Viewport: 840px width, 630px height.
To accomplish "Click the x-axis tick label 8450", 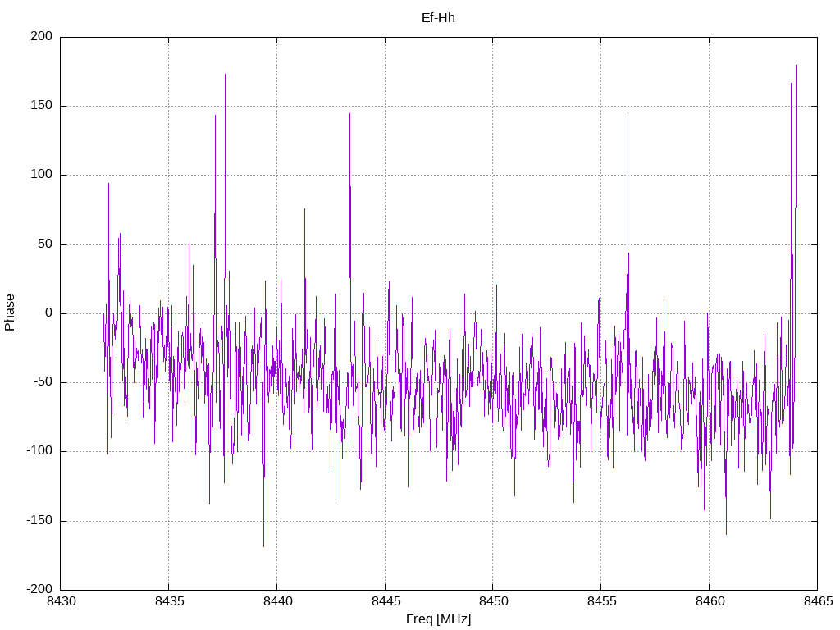I will 493,601.
